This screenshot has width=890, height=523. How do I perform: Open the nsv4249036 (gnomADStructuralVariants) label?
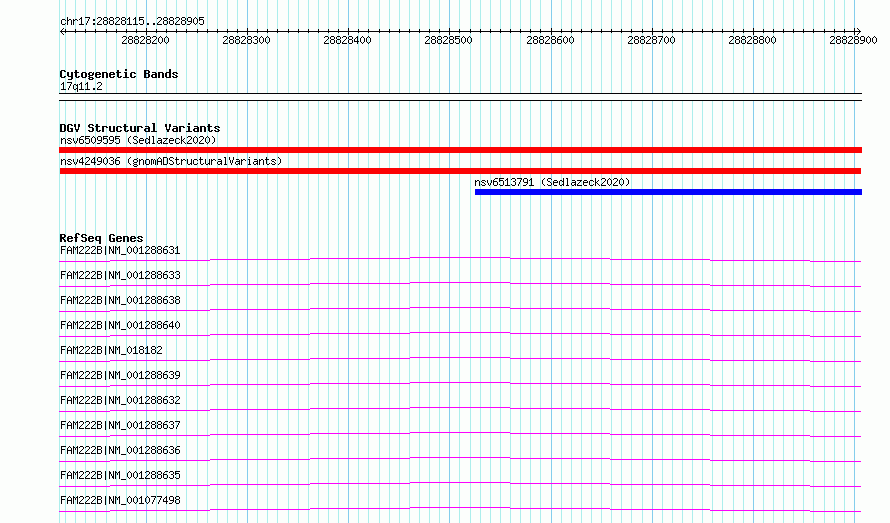[171, 161]
